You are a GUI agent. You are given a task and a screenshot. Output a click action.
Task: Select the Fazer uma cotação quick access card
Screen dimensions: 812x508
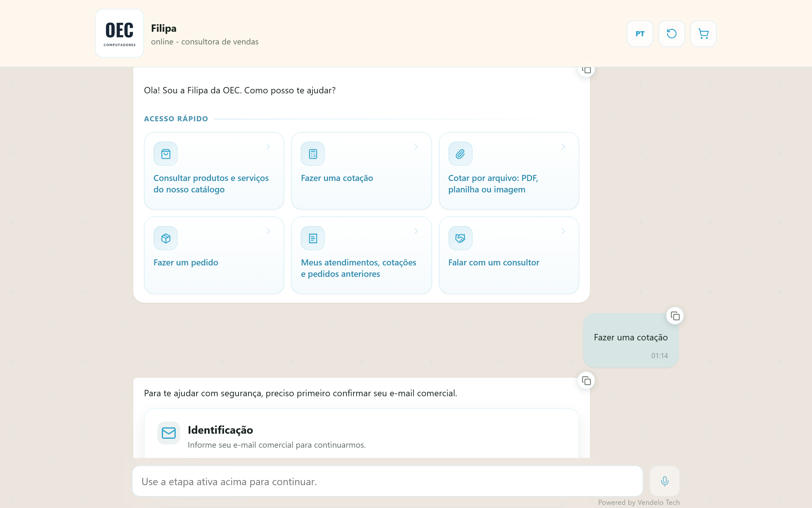click(361, 171)
